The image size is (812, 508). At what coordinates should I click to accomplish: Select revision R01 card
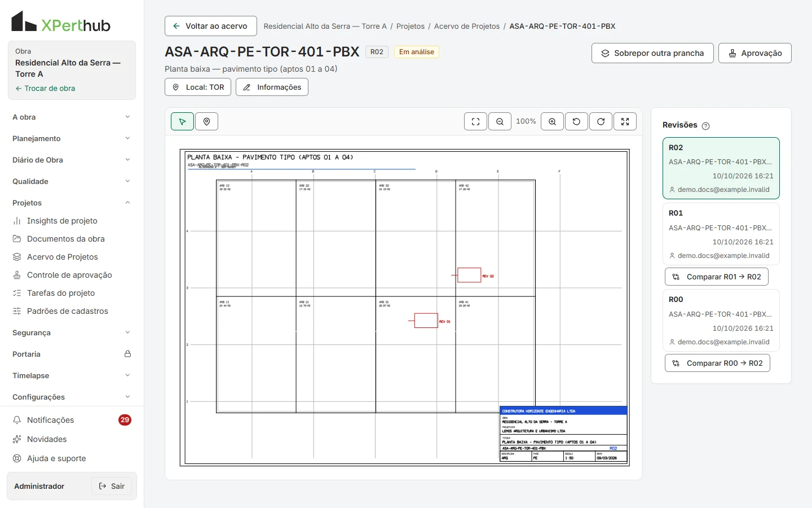click(x=721, y=234)
